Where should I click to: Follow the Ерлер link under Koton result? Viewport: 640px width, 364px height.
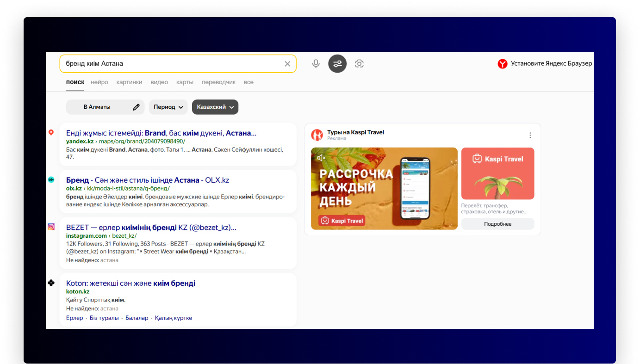(74, 317)
